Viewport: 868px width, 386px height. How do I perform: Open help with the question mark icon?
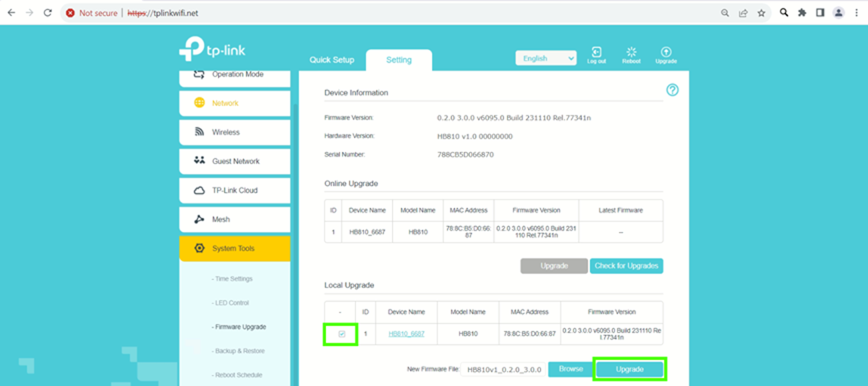coord(673,90)
